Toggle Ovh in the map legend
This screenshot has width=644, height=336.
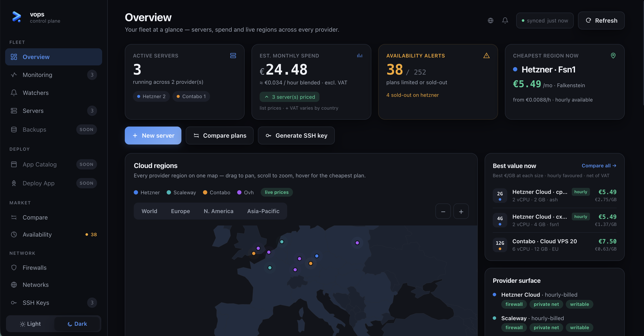[x=245, y=193]
